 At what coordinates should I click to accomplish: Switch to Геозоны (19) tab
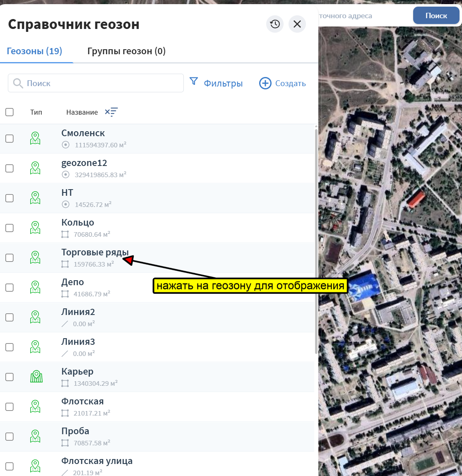tap(34, 51)
